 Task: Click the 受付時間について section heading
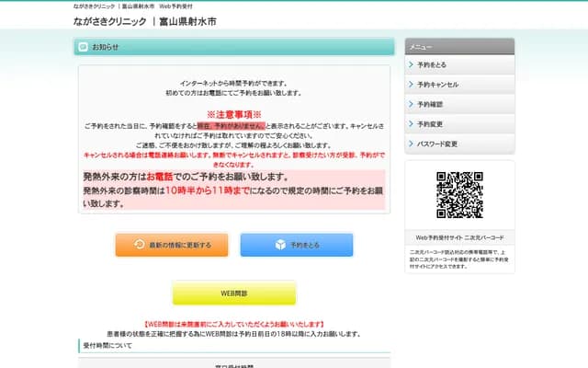click(107, 345)
